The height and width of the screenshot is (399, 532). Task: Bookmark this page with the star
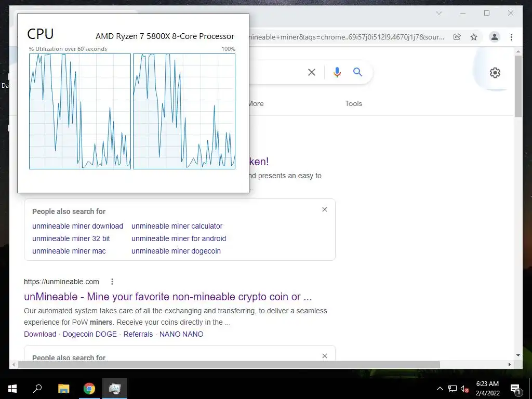474,37
